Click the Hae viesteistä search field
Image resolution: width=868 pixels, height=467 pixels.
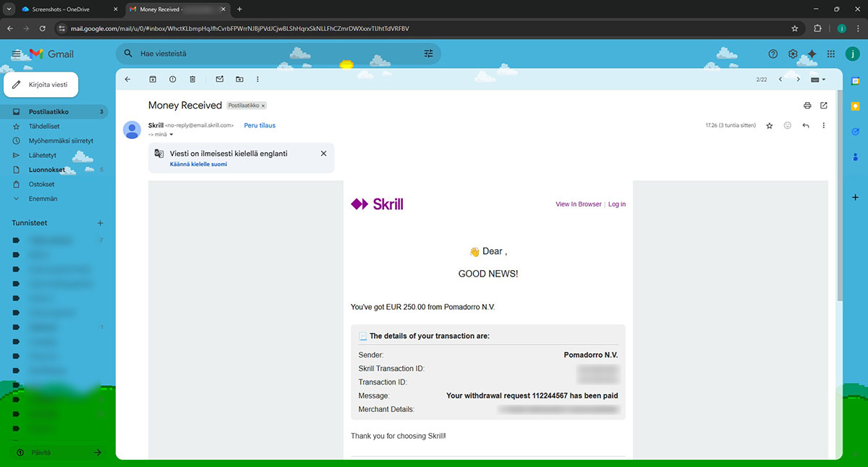click(x=275, y=54)
